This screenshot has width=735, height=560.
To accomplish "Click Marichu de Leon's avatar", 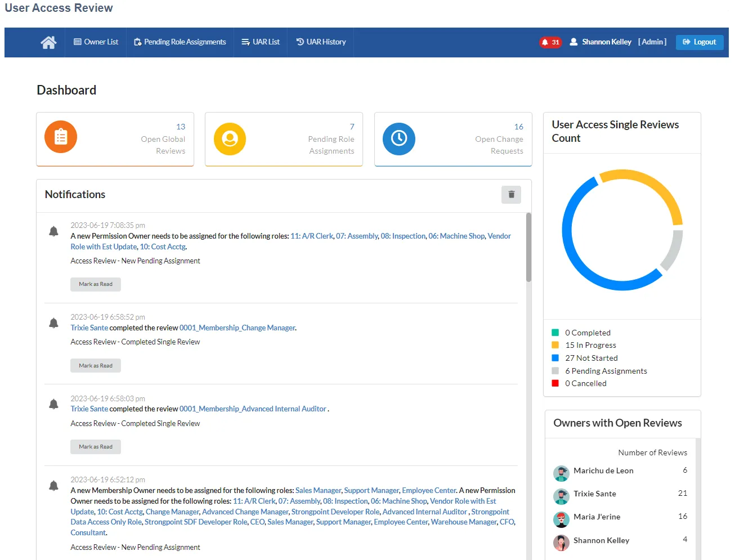I will pyautogui.click(x=561, y=473).
